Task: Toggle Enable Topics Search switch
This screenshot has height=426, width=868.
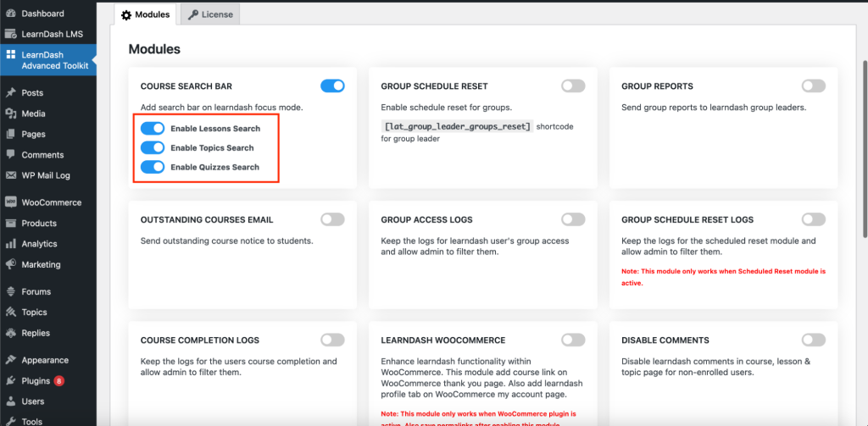Action: (153, 147)
